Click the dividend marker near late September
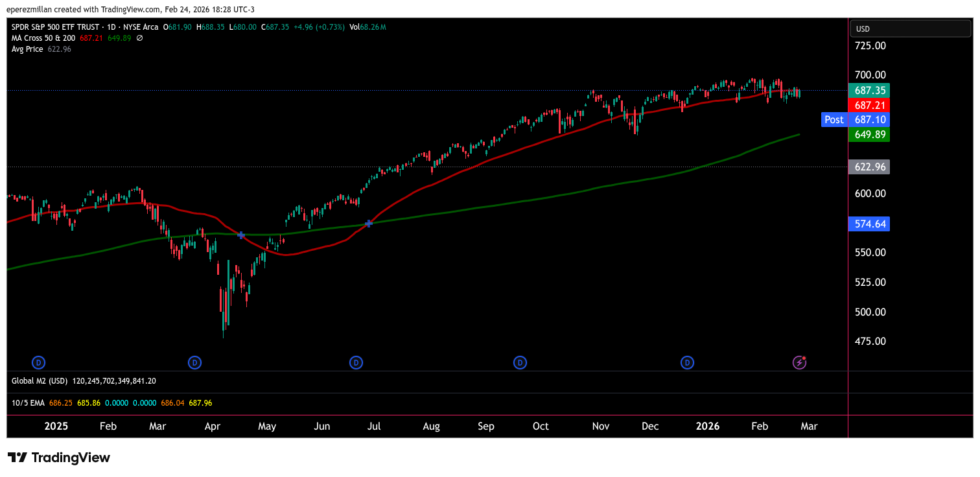 point(520,362)
